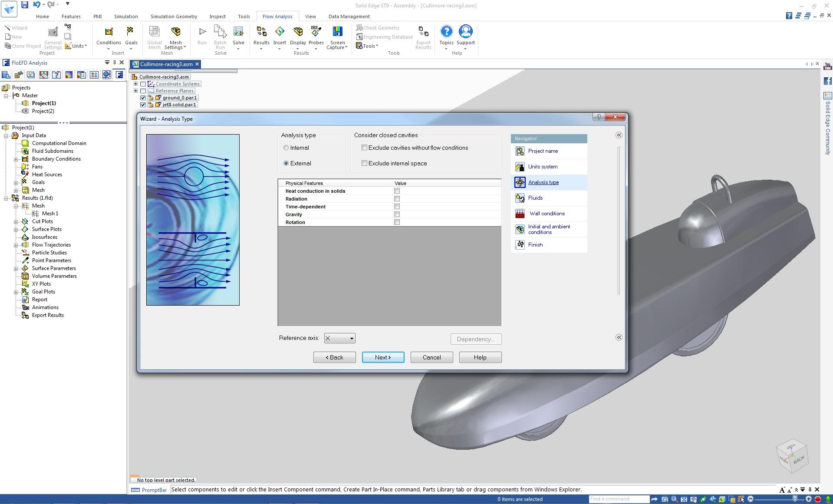The image size is (833, 504).
Task: Switch to the Simulation Geometry ribbon tab
Action: (174, 16)
